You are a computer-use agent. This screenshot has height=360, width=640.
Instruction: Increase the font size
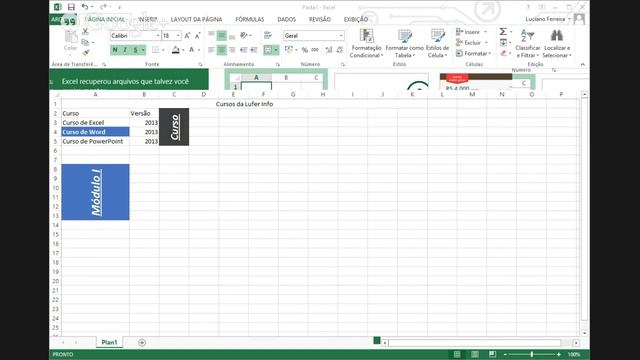(187, 36)
